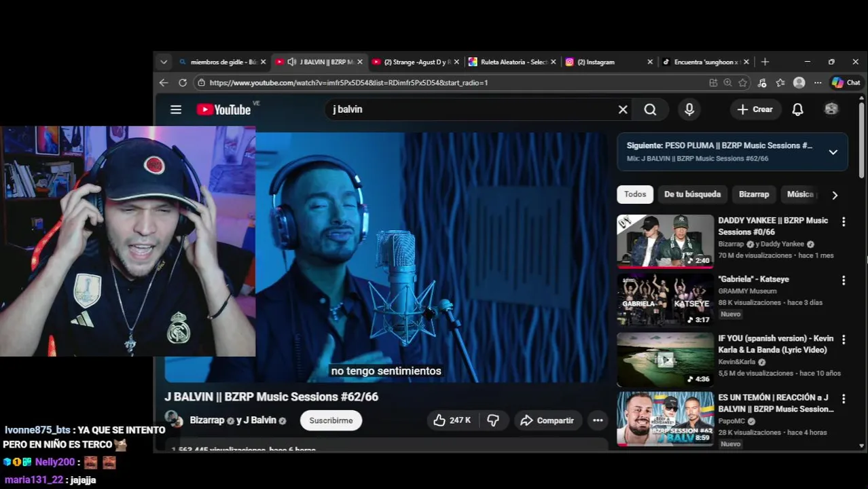Open the Bizarrap channel name link
Screen dimensions: 868x489
(207, 420)
